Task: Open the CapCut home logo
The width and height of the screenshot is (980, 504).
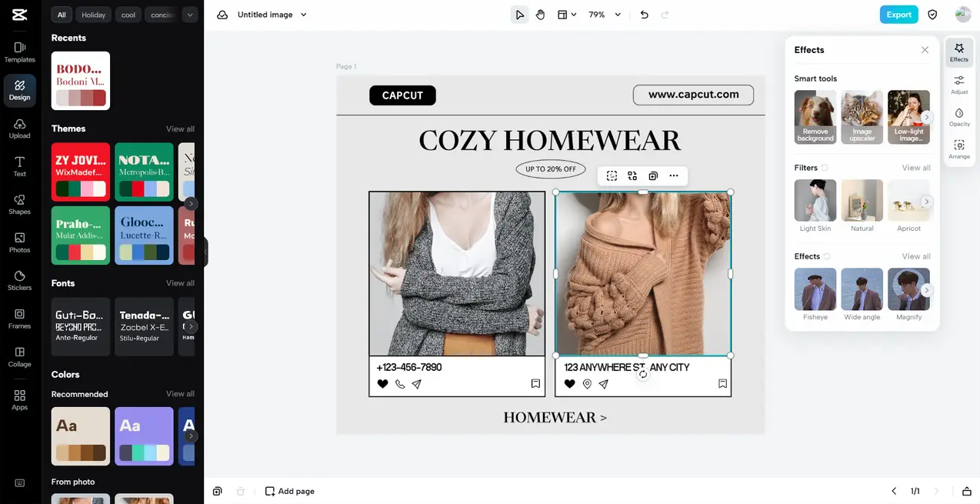Action: [x=19, y=15]
